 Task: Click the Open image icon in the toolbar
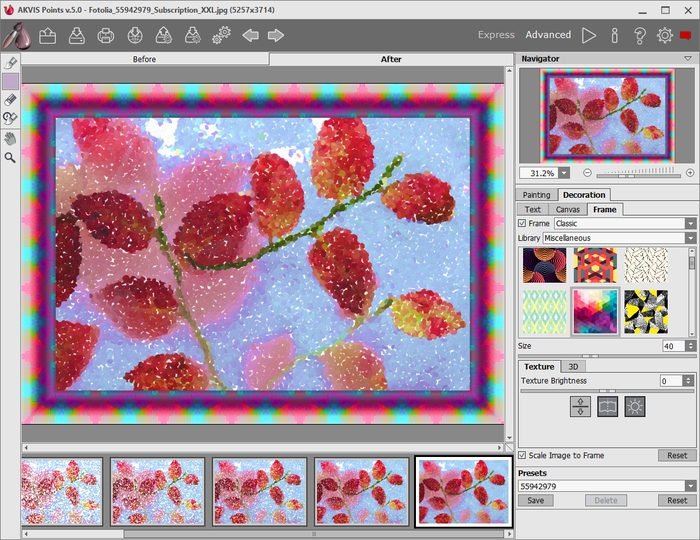click(x=47, y=36)
